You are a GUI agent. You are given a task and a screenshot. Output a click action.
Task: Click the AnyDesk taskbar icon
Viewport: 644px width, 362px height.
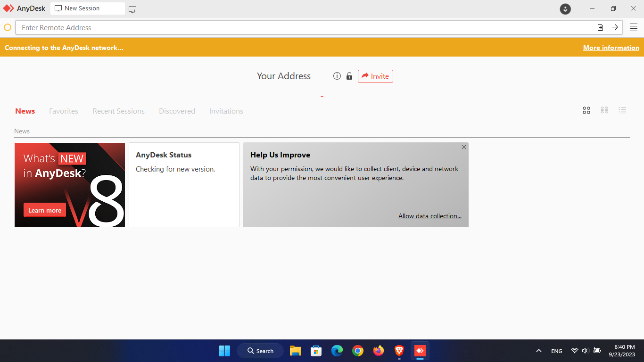click(420, 351)
